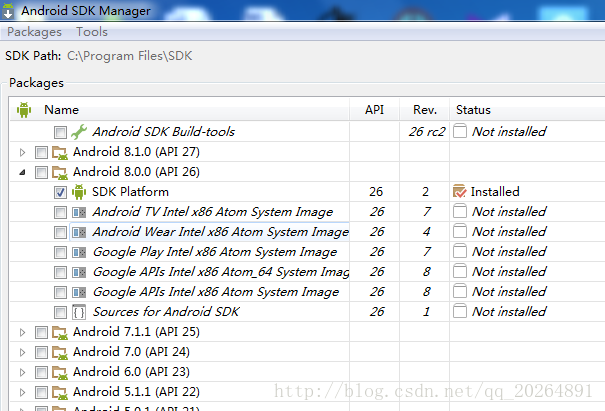Click the Android 5.1.1 (API 22) folder icon
The image size is (605, 411).
(x=60, y=392)
